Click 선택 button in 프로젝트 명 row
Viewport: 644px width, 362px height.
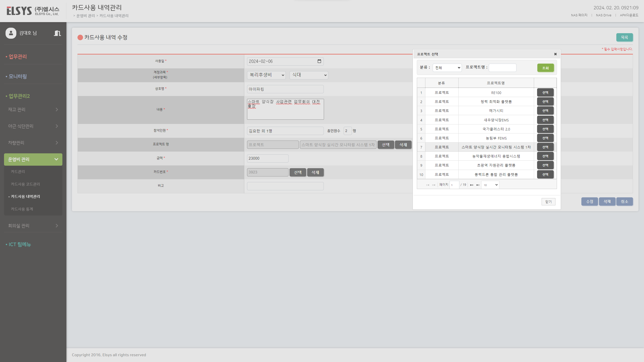pos(386,145)
